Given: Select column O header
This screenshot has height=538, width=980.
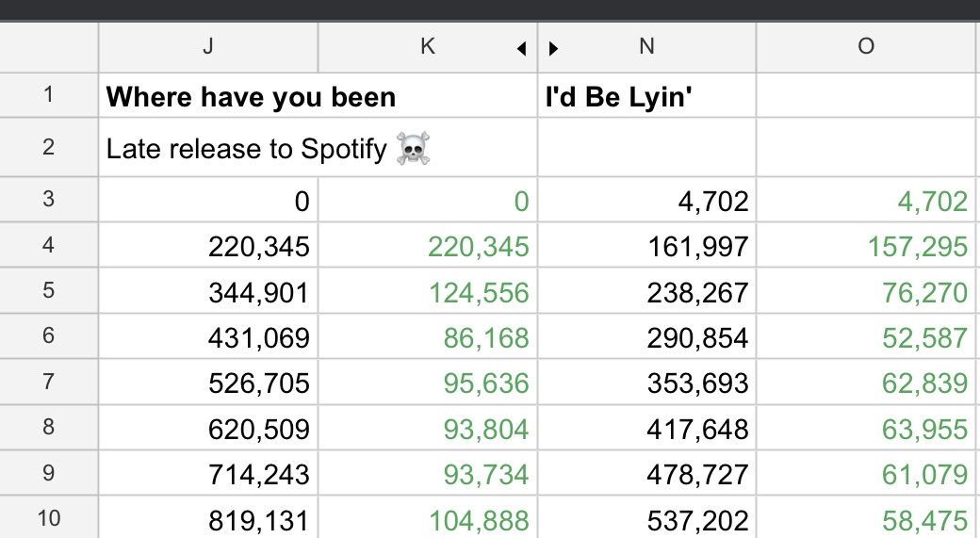Looking at the screenshot, I should coord(866,47).
